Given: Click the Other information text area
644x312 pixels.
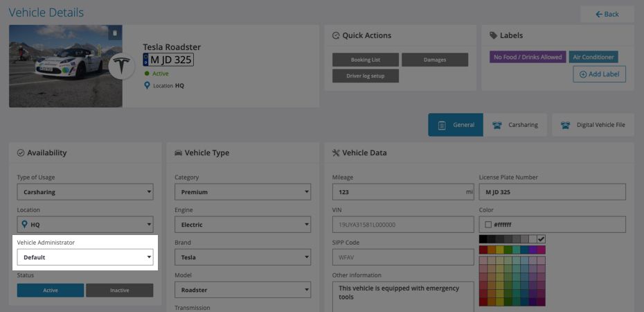Looking at the screenshot, I should coord(403,296).
